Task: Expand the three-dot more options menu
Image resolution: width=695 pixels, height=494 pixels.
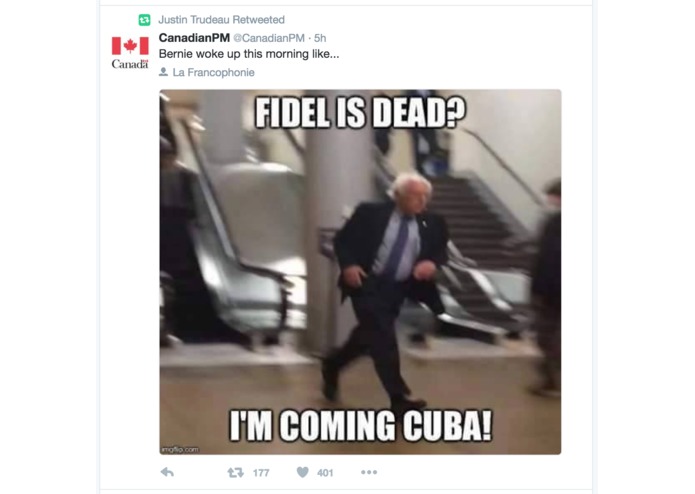Action: pos(369,472)
